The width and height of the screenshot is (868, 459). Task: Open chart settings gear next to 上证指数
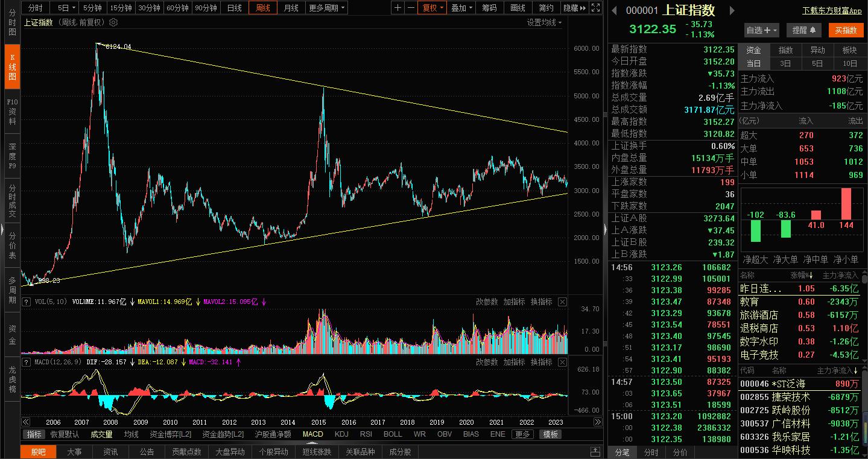pyautogui.click(x=114, y=22)
